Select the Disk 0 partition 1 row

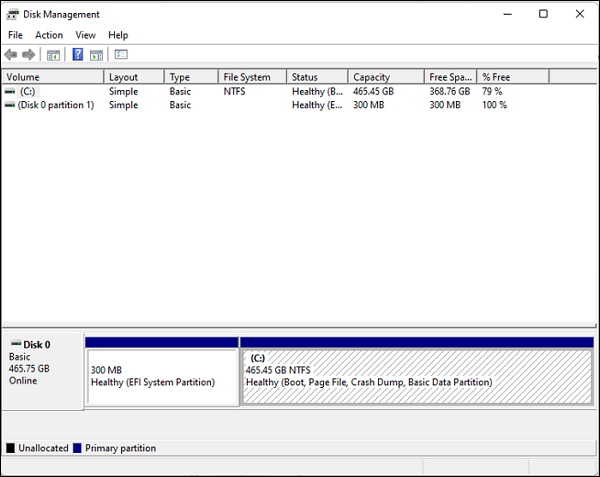click(56, 105)
